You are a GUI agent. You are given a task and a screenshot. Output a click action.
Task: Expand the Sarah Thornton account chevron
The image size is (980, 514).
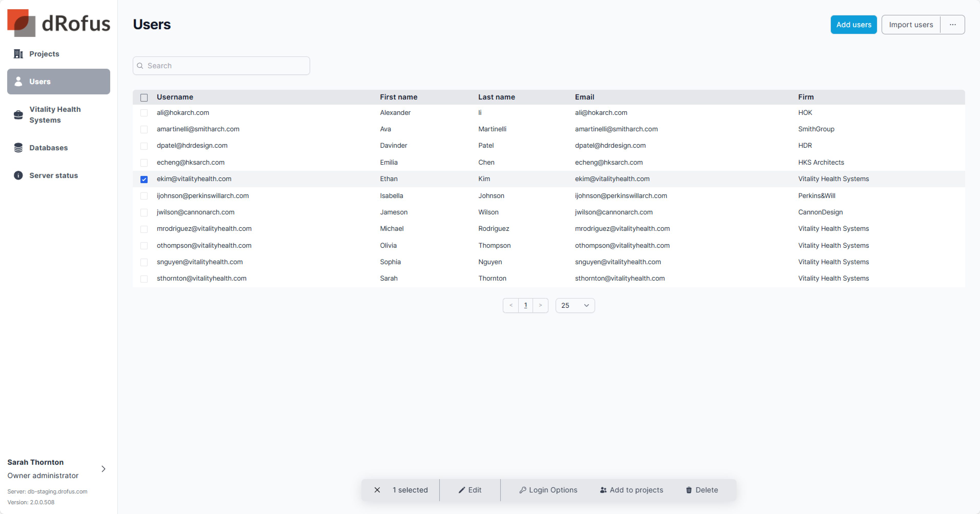point(104,469)
